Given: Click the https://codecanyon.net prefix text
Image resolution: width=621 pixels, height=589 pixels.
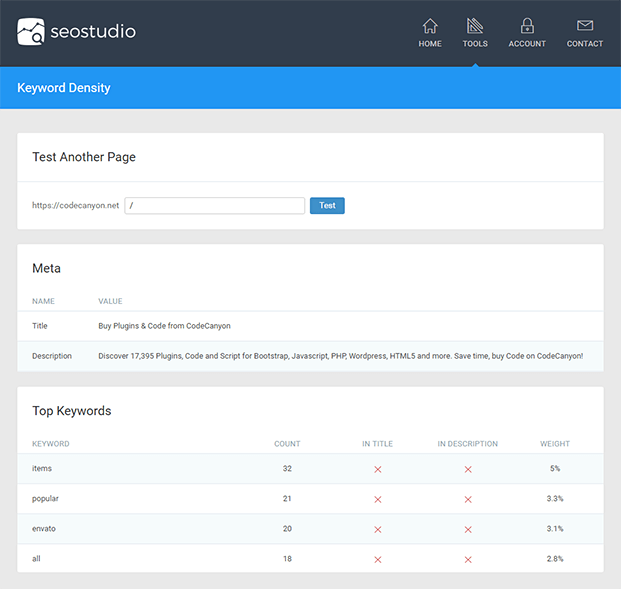Looking at the screenshot, I should click(x=75, y=205).
